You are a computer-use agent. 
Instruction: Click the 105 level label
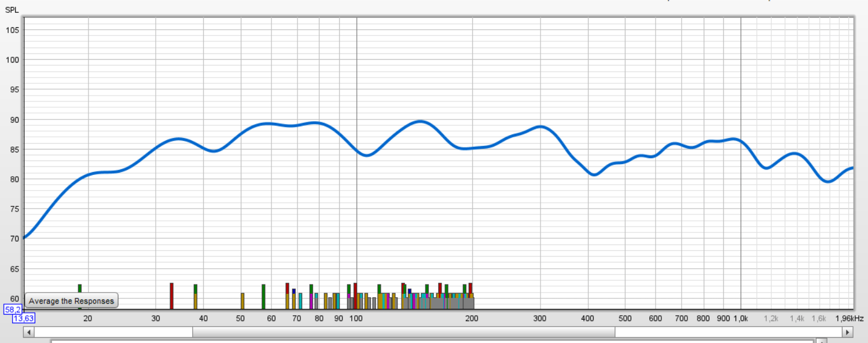pos(13,30)
